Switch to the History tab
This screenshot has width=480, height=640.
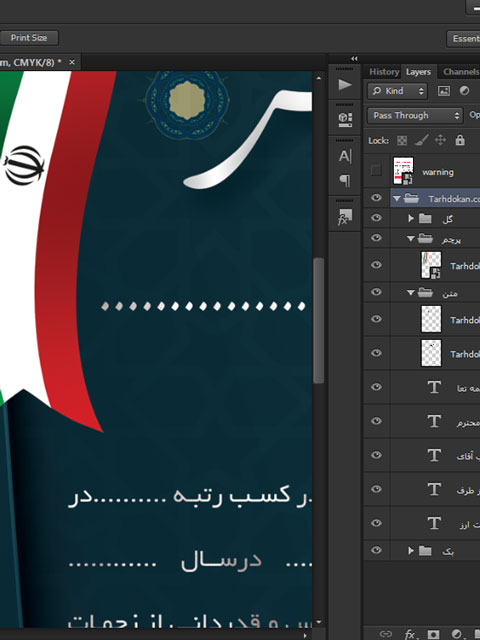pyautogui.click(x=384, y=72)
